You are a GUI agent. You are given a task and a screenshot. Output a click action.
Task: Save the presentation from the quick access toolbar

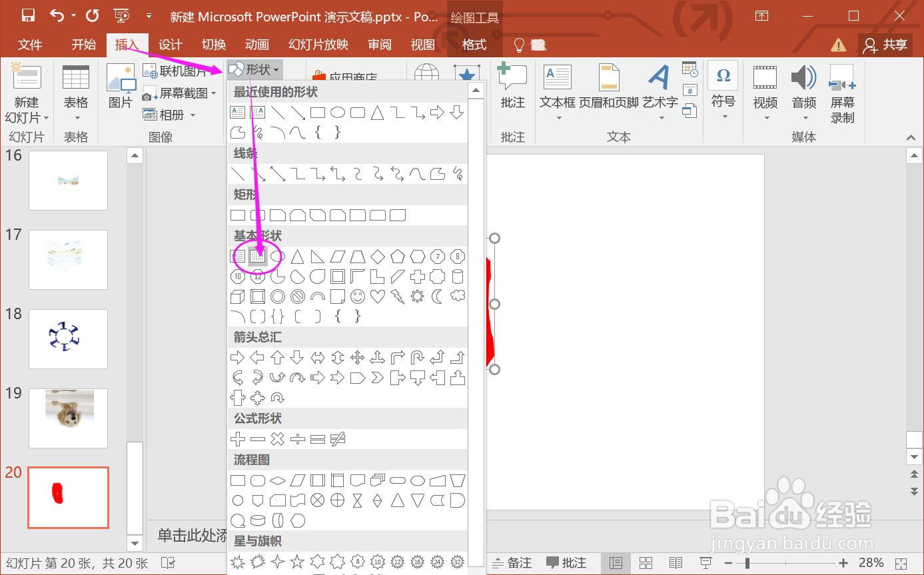[28, 15]
